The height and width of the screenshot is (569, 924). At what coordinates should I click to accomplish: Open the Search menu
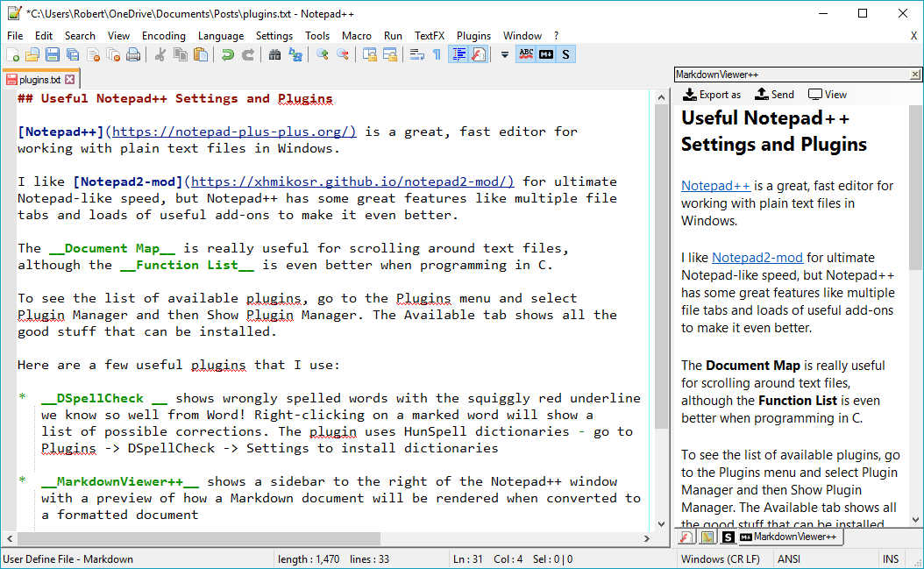tap(80, 36)
